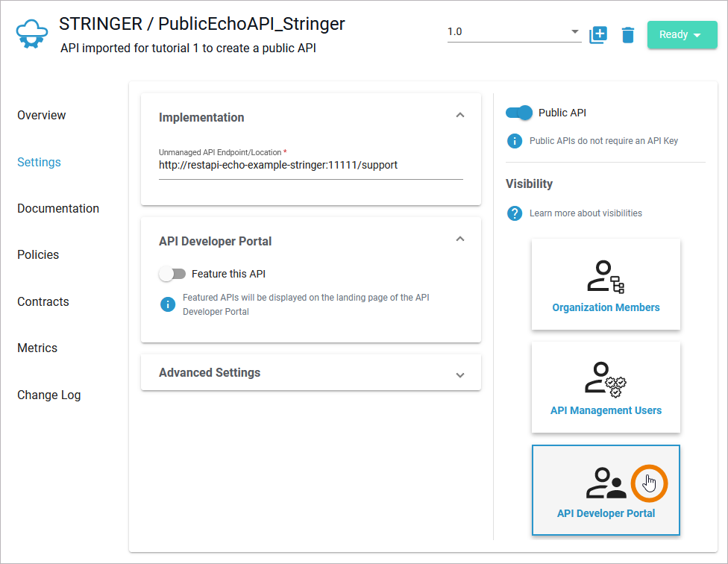Click the add new version icon
This screenshot has width=728, height=564.
click(598, 35)
